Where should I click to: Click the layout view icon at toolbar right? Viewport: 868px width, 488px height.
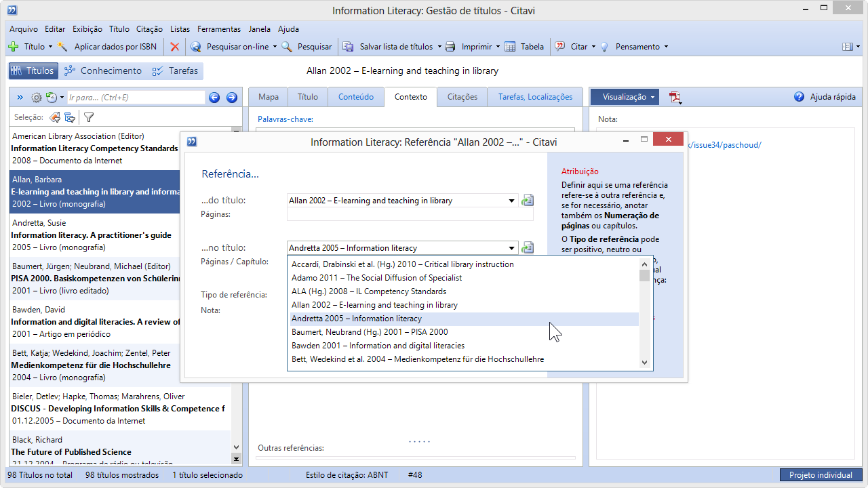pos(847,47)
